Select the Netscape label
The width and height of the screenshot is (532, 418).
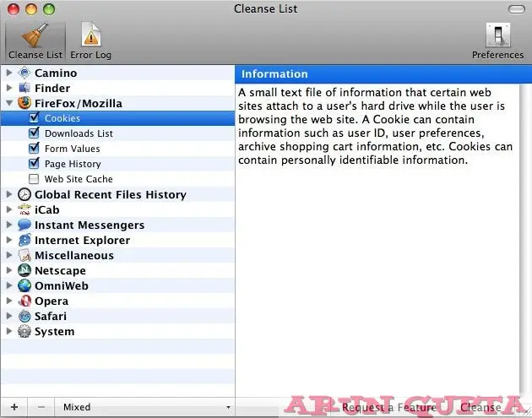coord(60,271)
